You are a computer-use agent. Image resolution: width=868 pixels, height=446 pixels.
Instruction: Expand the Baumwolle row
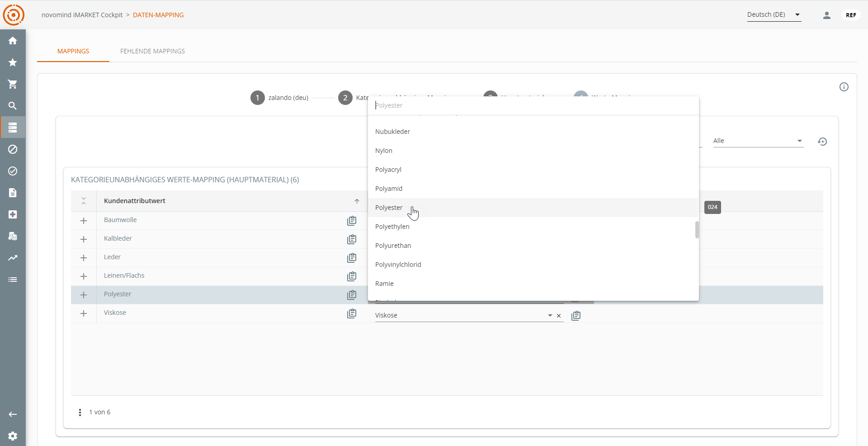pyautogui.click(x=84, y=221)
